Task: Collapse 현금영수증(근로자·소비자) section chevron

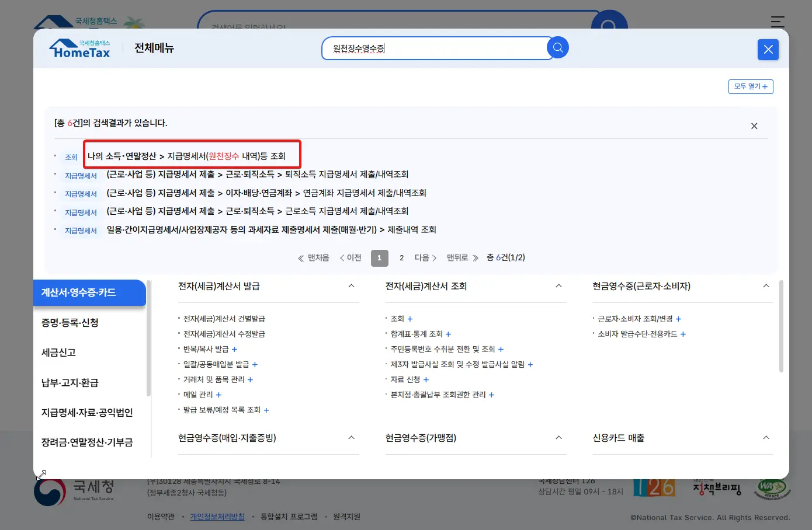Action: click(766, 286)
